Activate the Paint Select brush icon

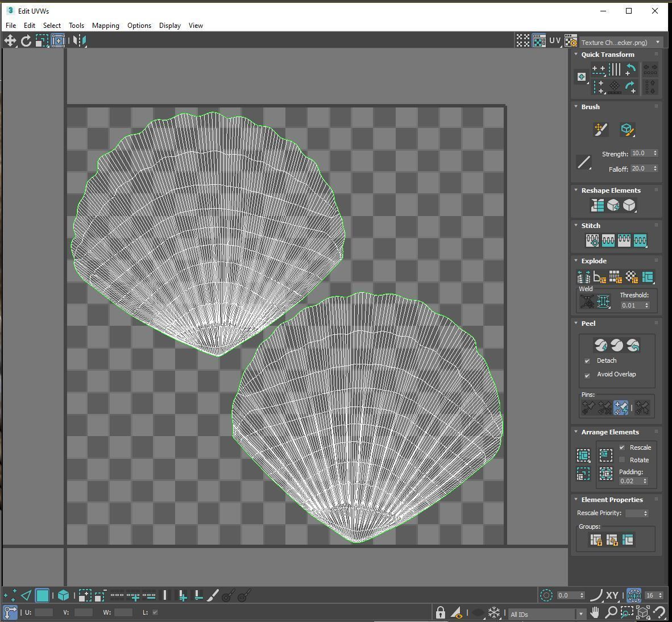pyautogui.click(x=213, y=595)
